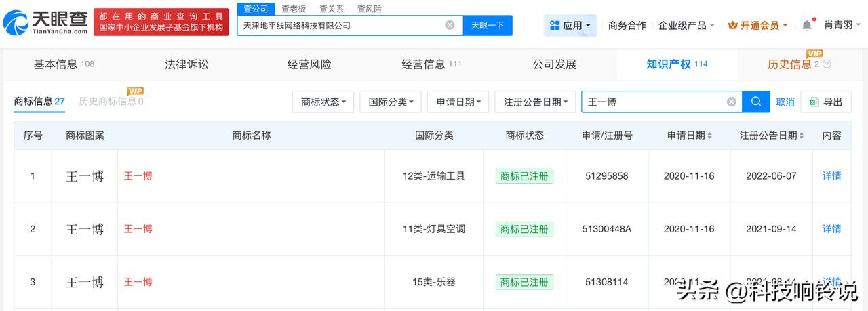
Task: Select the 查老板 search tab
Action: point(294,8)
